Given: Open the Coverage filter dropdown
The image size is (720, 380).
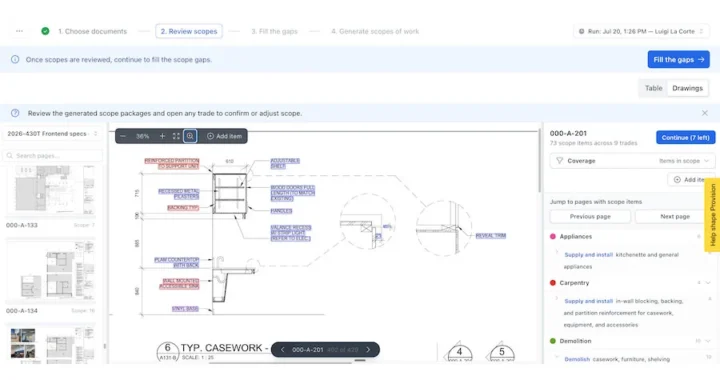Looking at the screenshot, I should point(632,161).
